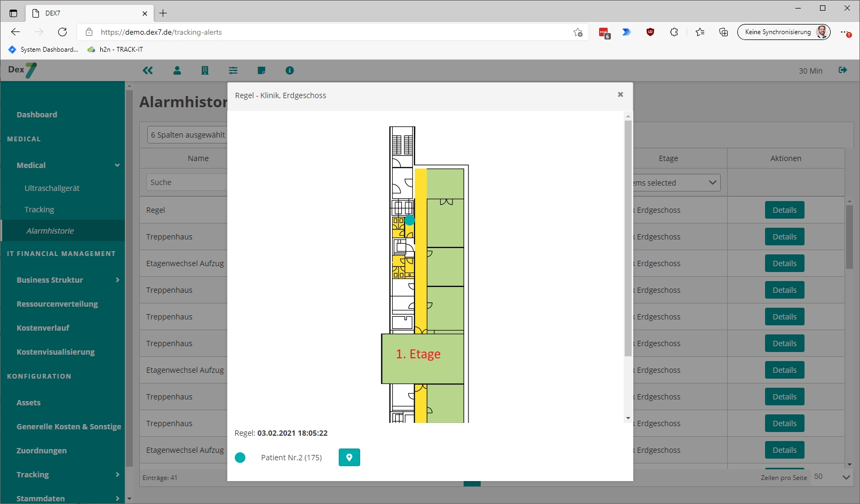Select the DEX7 browser tab
This screenshot has height=504, width=860.
click(89, 13)
